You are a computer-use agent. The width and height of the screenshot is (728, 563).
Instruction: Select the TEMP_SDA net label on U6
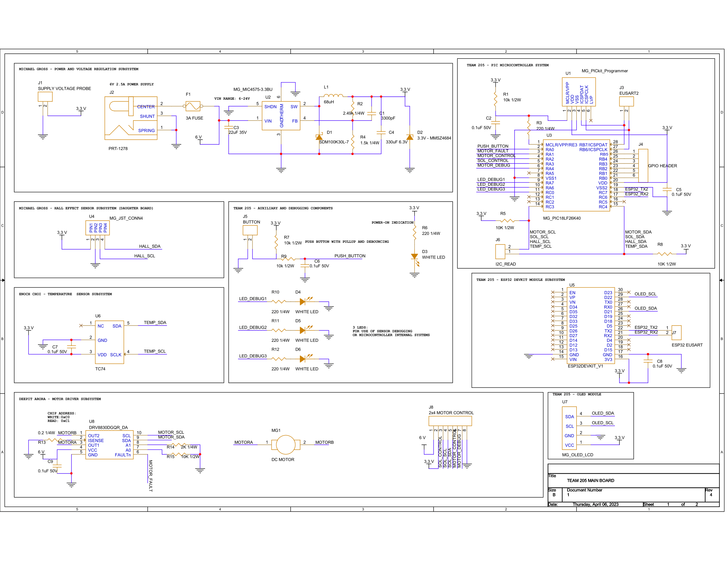click(x=155, y=323)
